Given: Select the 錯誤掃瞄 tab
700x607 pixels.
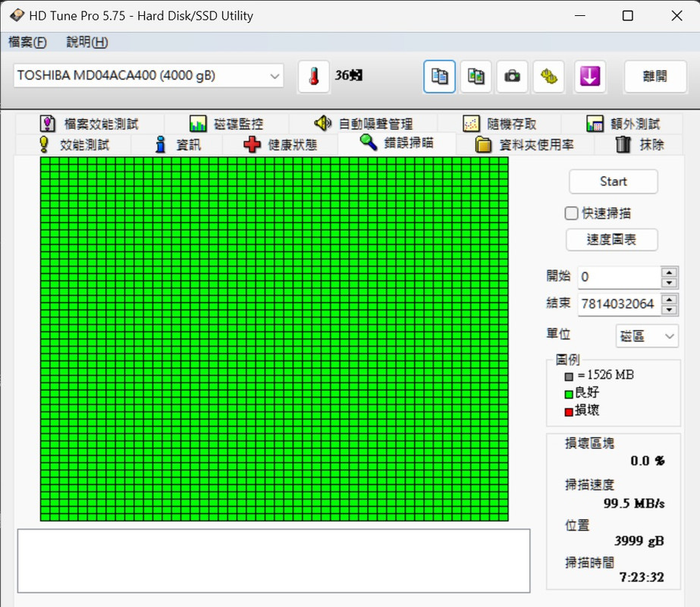Looking at the screenshot, I should coord(397,143).
